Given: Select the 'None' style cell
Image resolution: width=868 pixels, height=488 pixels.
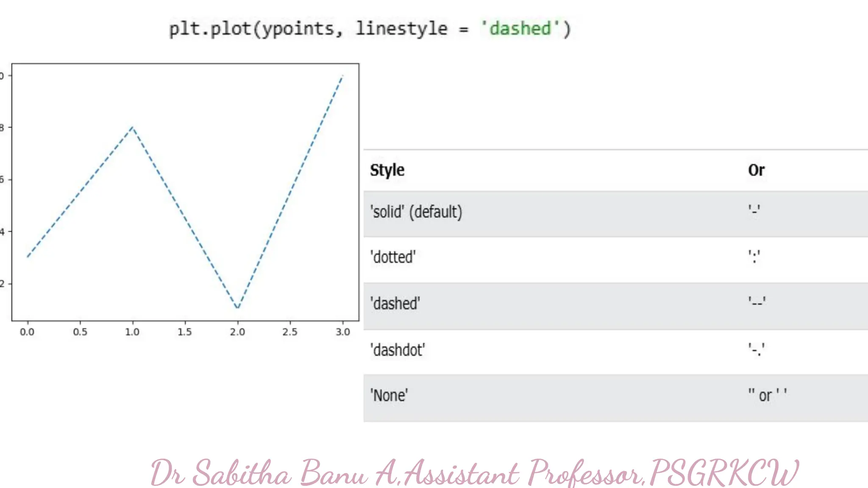Looking at the screenshot, I should [x=389, y=395].
